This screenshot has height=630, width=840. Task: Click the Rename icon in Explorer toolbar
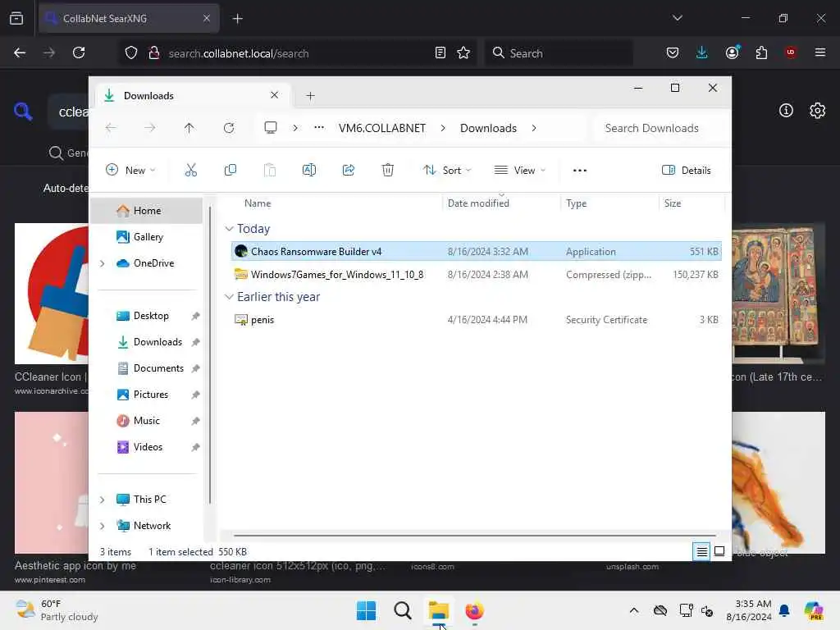tap(309, 171)
